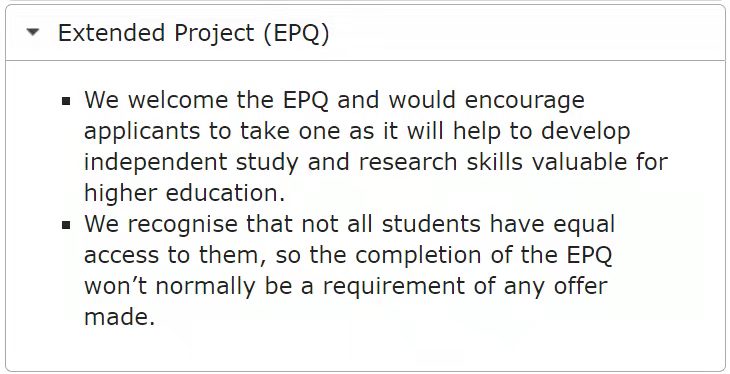Click the 'Extended Project (EPQ)' accordion title

click(193, 33)
